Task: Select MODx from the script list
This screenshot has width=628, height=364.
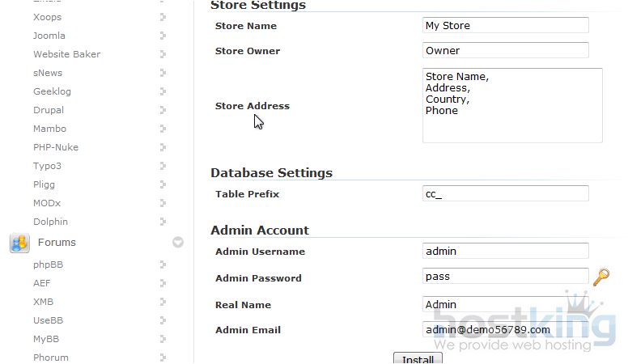Action: [47, 203]
